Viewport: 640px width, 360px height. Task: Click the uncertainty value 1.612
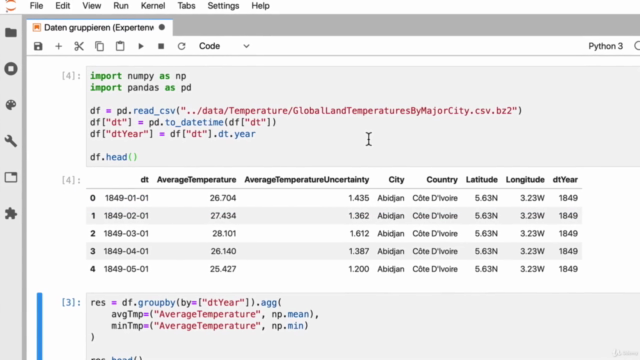359,233
